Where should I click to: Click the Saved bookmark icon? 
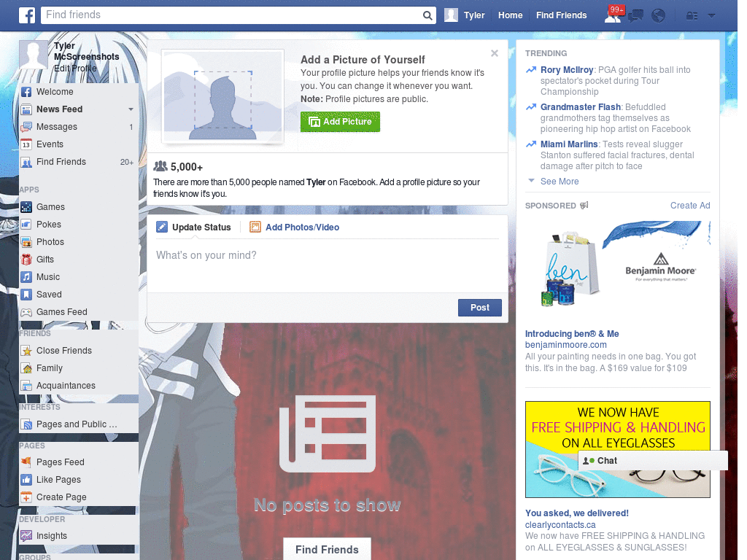click(27, 295)
